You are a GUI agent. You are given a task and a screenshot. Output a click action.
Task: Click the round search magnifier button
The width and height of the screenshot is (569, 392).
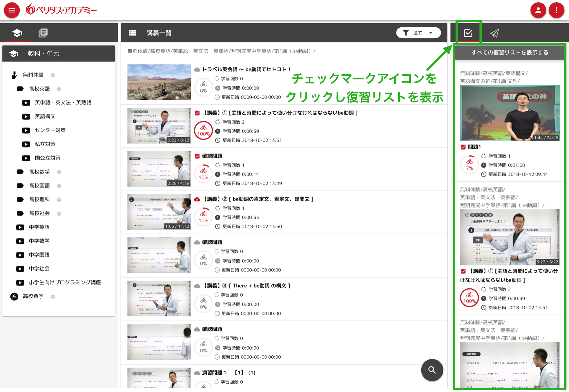(x=432, y=370)
